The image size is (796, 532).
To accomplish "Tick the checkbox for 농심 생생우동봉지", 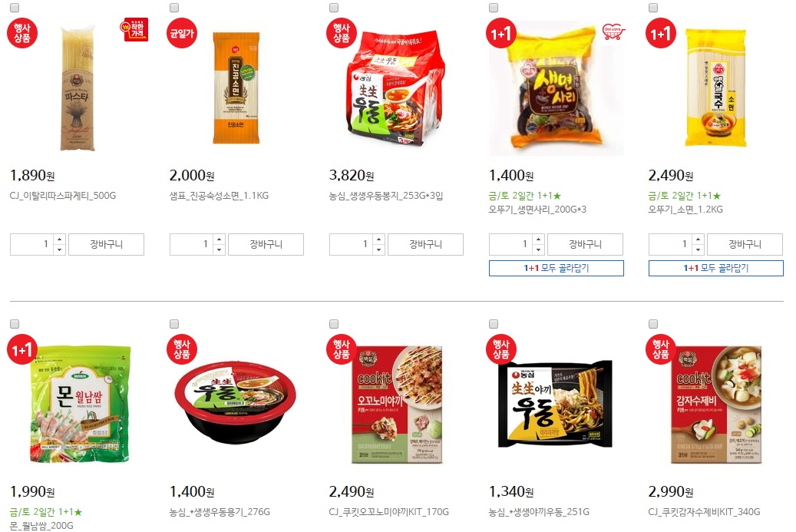I will click(334, 8).
